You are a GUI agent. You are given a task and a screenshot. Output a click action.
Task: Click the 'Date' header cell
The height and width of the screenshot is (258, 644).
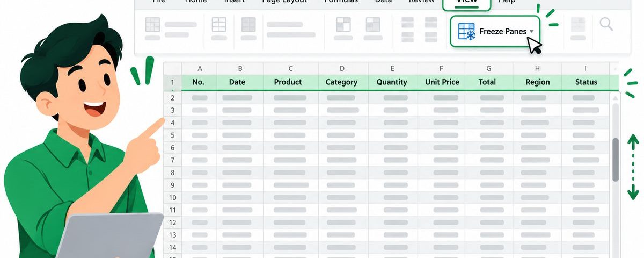tap(240, 82)
